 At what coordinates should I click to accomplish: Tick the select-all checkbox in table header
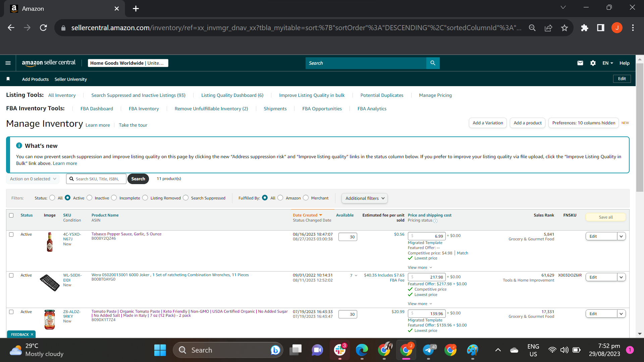(11, 216)
